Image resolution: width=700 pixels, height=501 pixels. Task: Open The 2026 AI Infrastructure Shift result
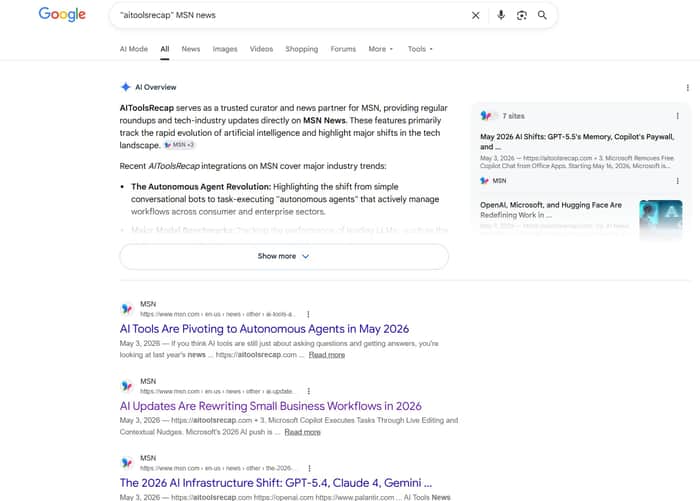coord(276,483)
